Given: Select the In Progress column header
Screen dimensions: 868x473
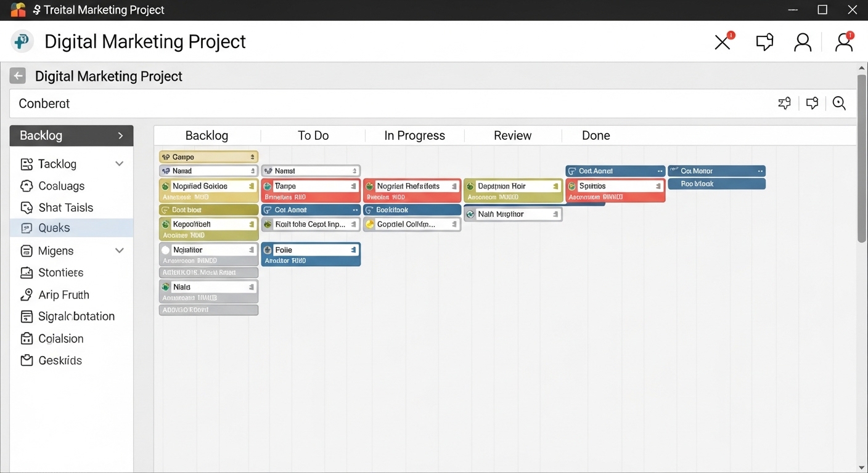Looking at the screenshot, I should [x=414, y=135].
